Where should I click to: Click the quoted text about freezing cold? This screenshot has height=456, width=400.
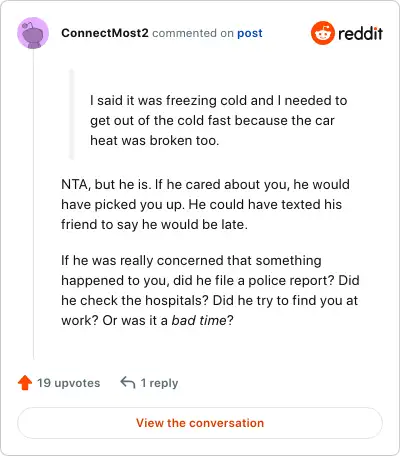[x=219, y=120]
